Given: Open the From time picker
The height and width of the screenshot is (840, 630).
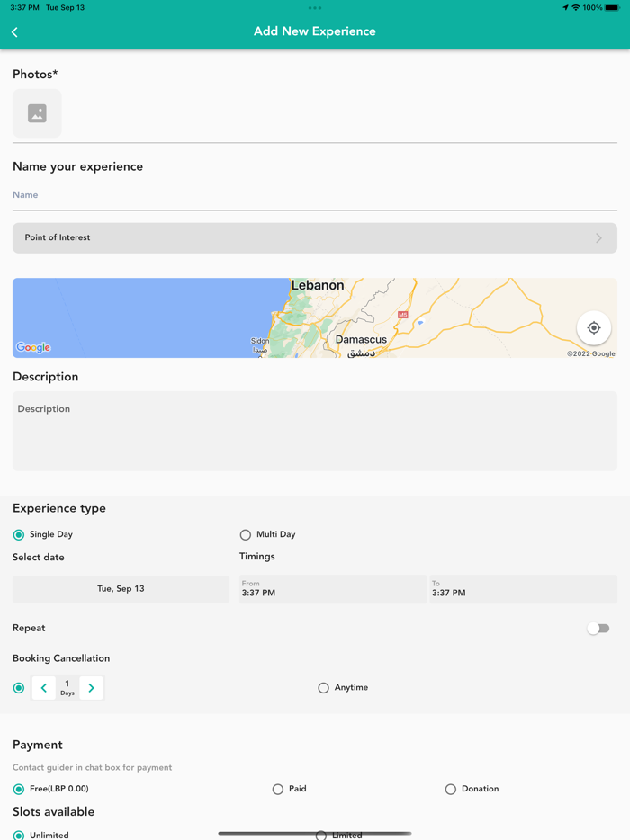Looking at the screenshot, I should tap(332, 589).
